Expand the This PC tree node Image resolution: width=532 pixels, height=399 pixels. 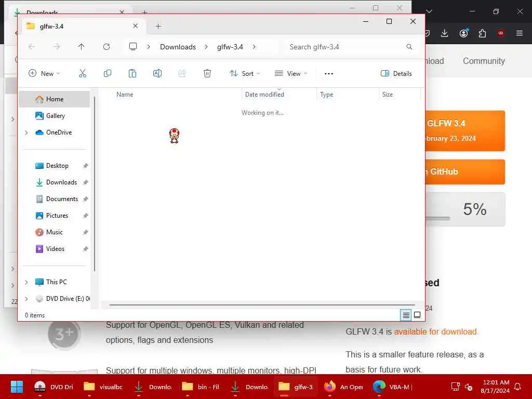tap(26, 282)
